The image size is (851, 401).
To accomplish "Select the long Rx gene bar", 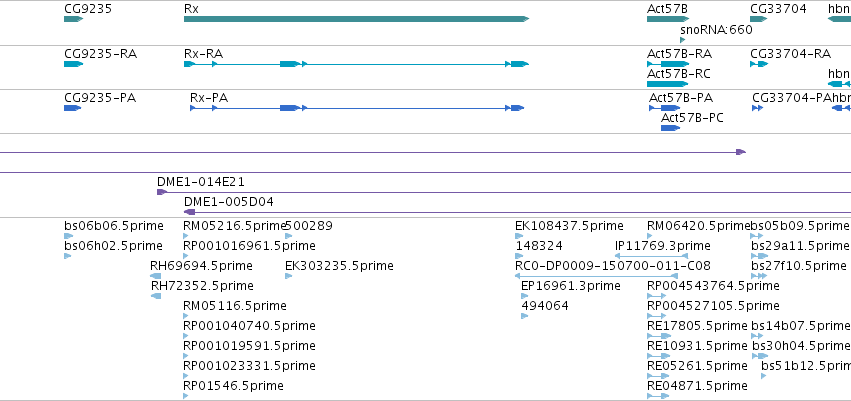I will (356, 19).
